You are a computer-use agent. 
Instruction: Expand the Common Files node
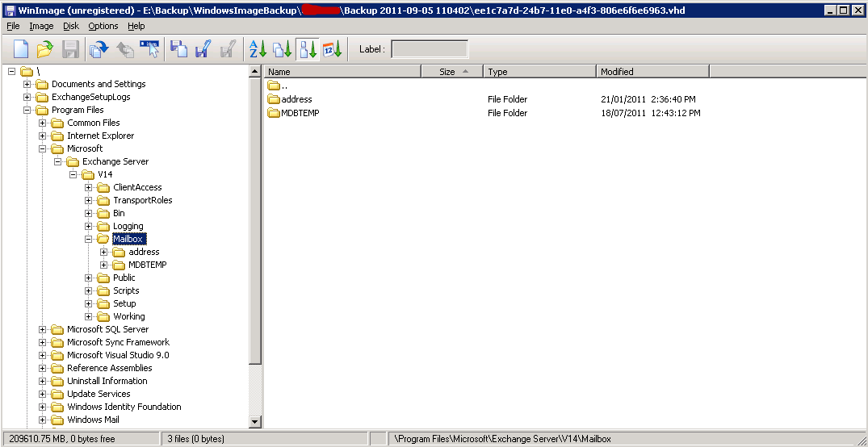click(43, 123)
